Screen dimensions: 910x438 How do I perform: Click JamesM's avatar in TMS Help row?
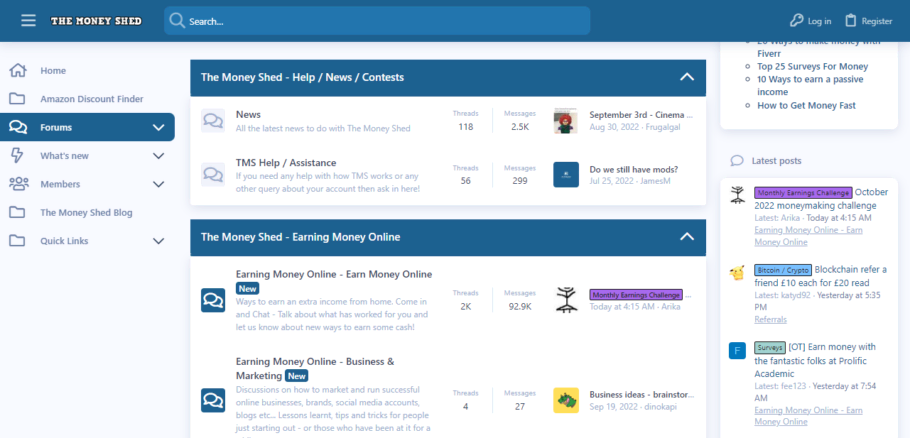pos(566,174)
